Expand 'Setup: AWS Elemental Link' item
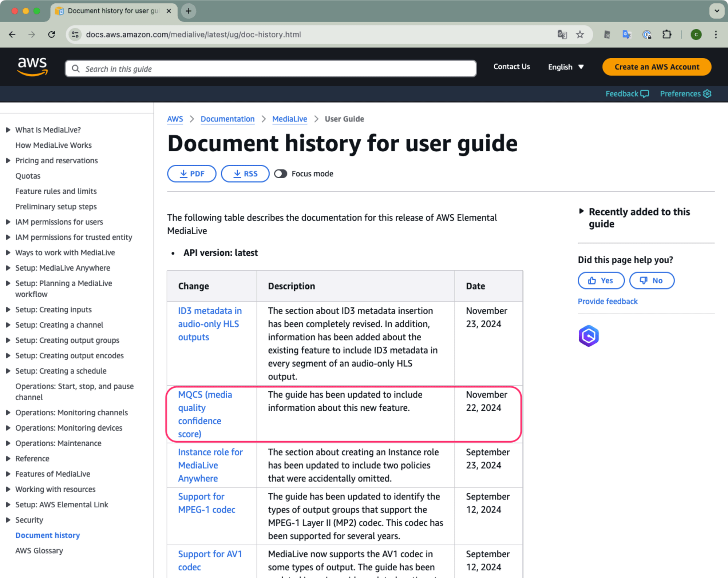The height and width of the screenshot is (578, 728). pyautogui.click(x=8, y=505)
